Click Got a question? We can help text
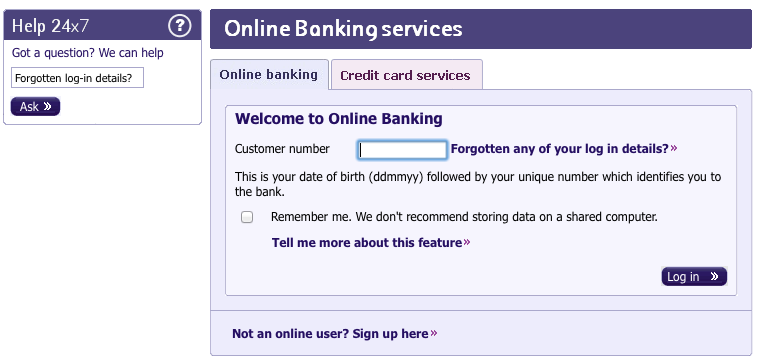This screenshot has height=362, width=760. (x=88, y=53)
